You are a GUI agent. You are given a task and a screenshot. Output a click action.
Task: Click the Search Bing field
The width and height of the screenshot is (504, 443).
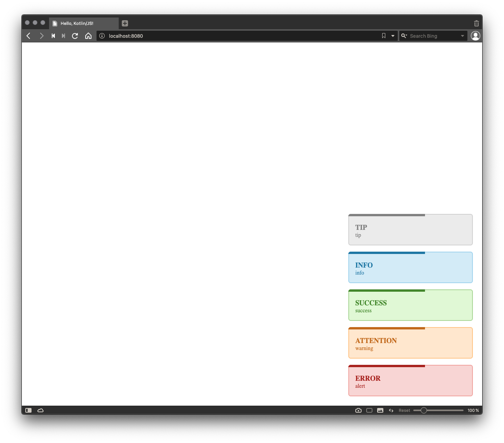coord(434,36)
